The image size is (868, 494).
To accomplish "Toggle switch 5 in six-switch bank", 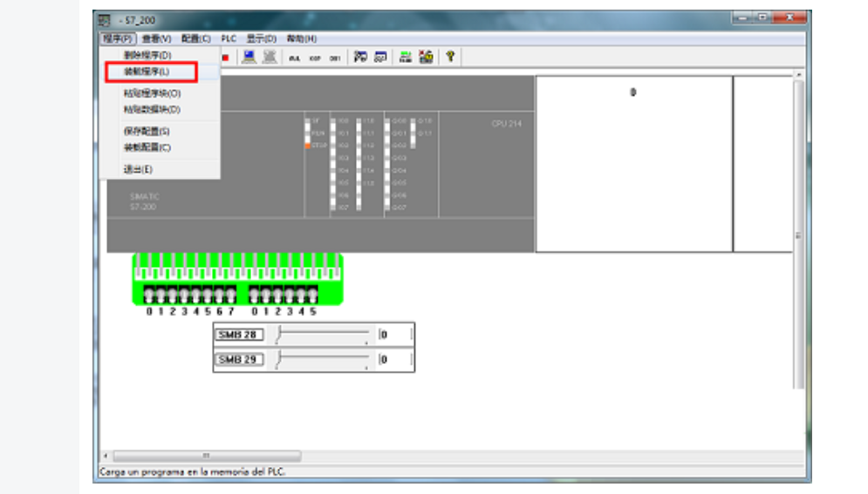I will pyautogui.click(x=313, y=294).
